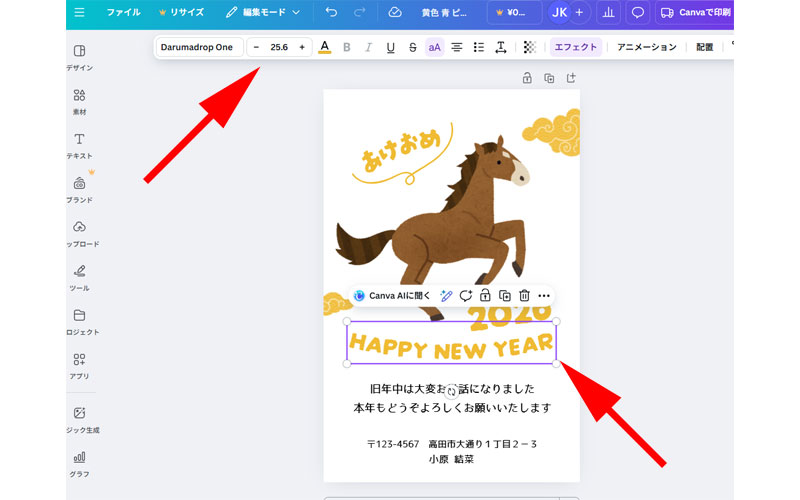Open the ファイル menu
Viewport: 800px width, 500px height.
click(x=123, y=12)
